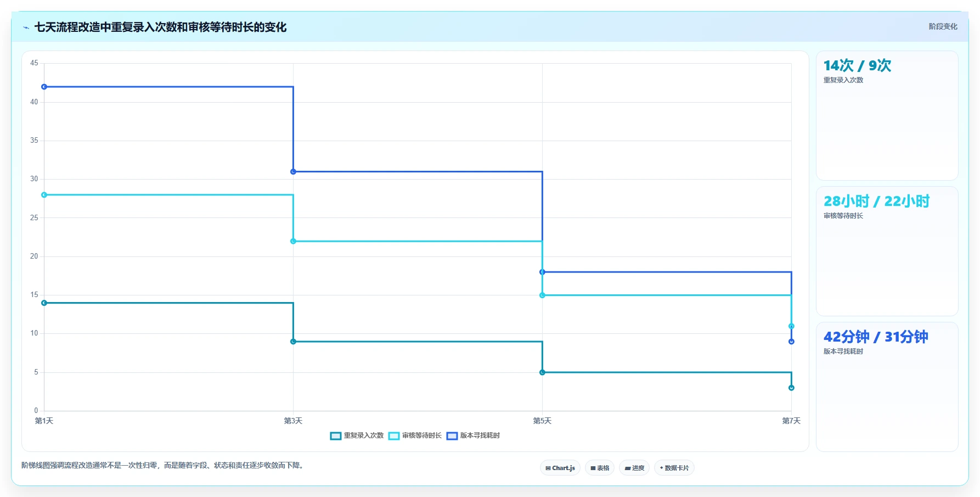Click the 第3天 x-axis label
This screenshot has width=980, height=497.
pos(293,421)
